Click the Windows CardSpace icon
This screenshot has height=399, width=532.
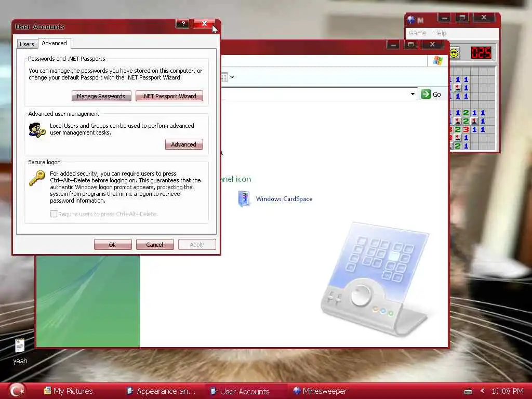coord(244,199)
